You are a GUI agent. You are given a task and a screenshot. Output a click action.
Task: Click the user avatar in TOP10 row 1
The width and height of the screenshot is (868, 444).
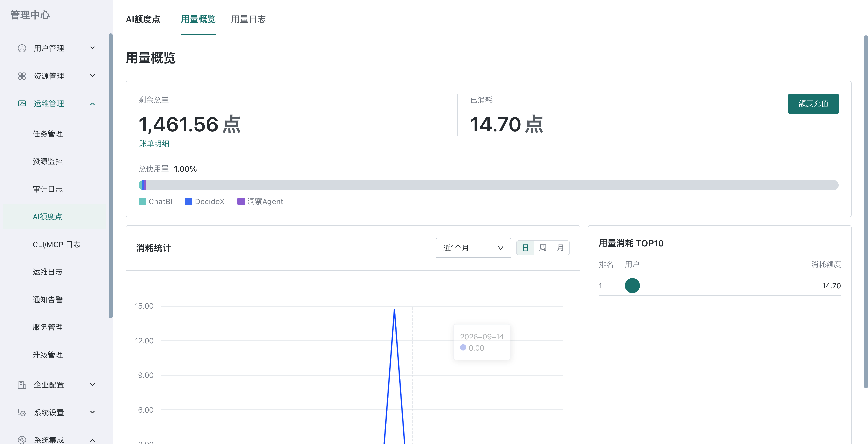tap(632, 285)
